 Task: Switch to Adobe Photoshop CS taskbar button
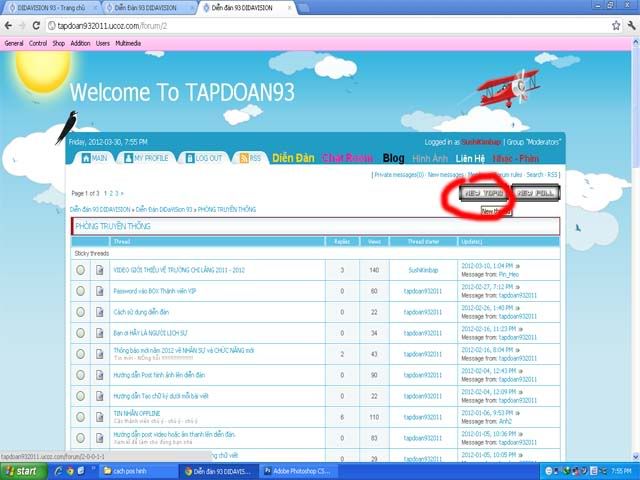click(299, 471)
